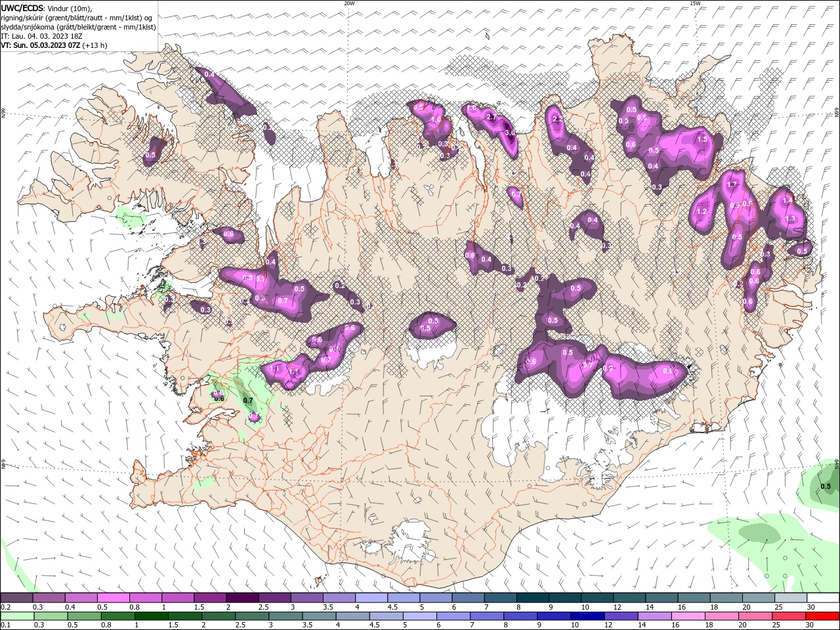The width and height of the screenshot is (840, 630).
Task: Pick the darkest green swatch at 1 in the lower scale
Action: [x=151, y=616]
